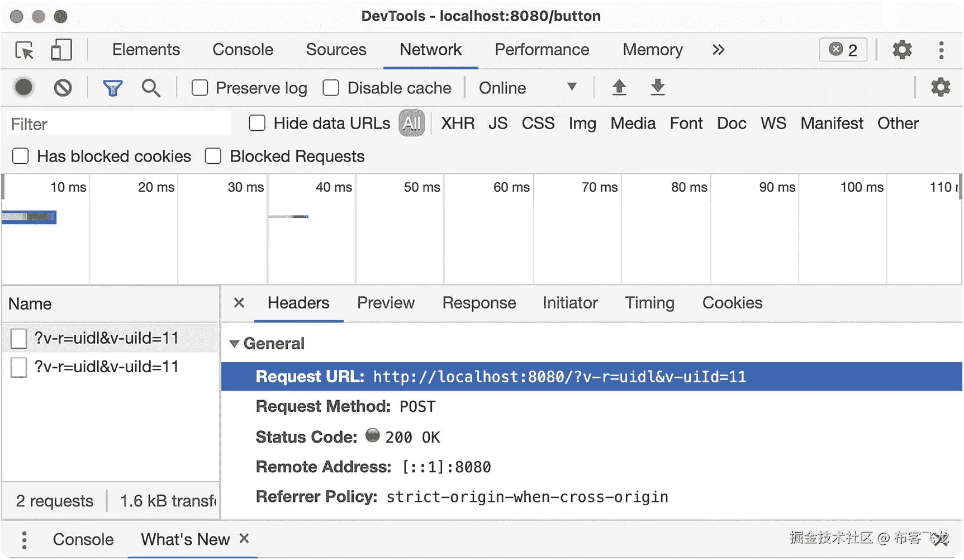
Task: Import a HAR file with upload arrow
Action: point(619,87)
